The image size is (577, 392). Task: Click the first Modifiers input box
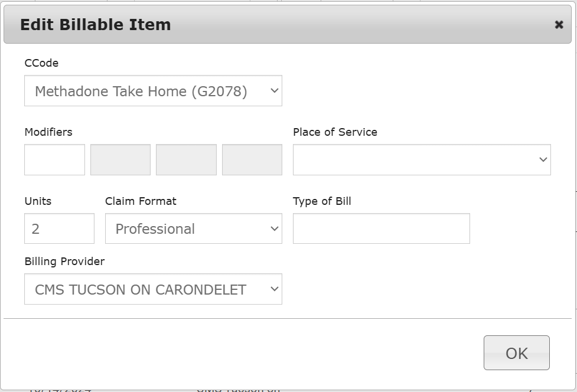pos(54,160)
